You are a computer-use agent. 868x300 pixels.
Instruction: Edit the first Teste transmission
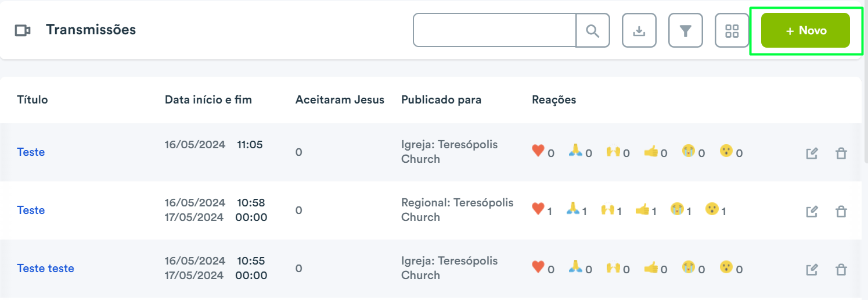[812, 153]
